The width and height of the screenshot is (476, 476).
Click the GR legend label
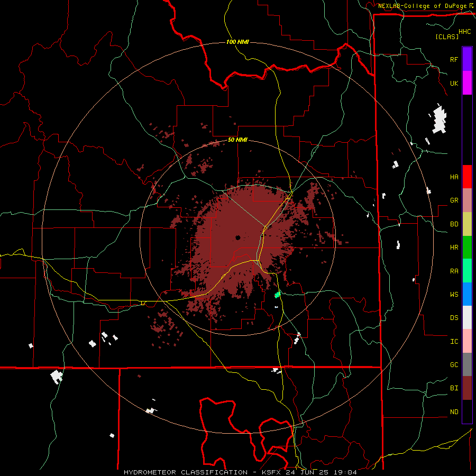454,200
